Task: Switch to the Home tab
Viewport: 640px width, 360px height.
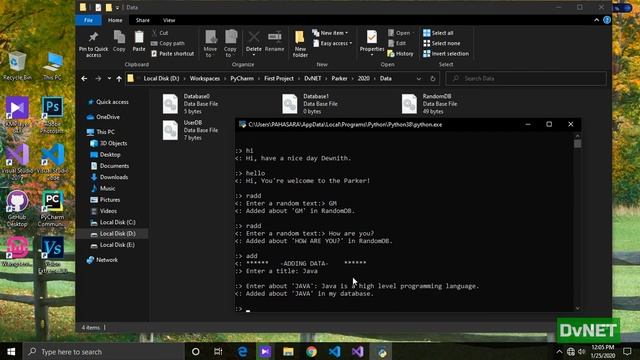Action: point(115,20)
